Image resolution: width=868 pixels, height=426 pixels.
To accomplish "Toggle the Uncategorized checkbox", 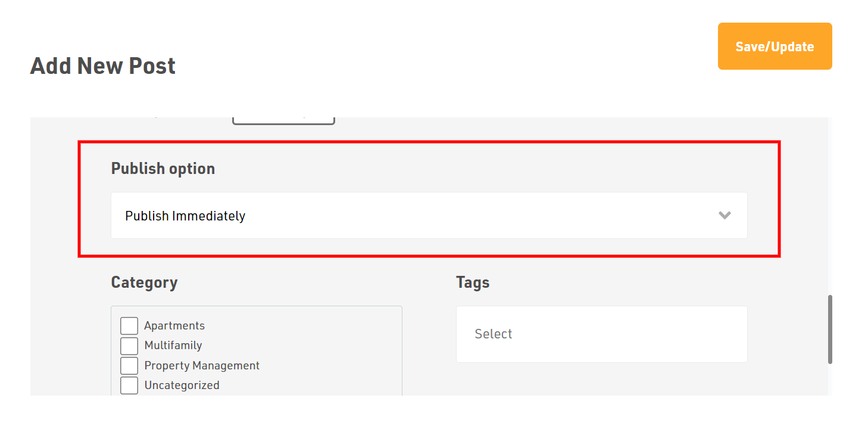I will [129, 385].
